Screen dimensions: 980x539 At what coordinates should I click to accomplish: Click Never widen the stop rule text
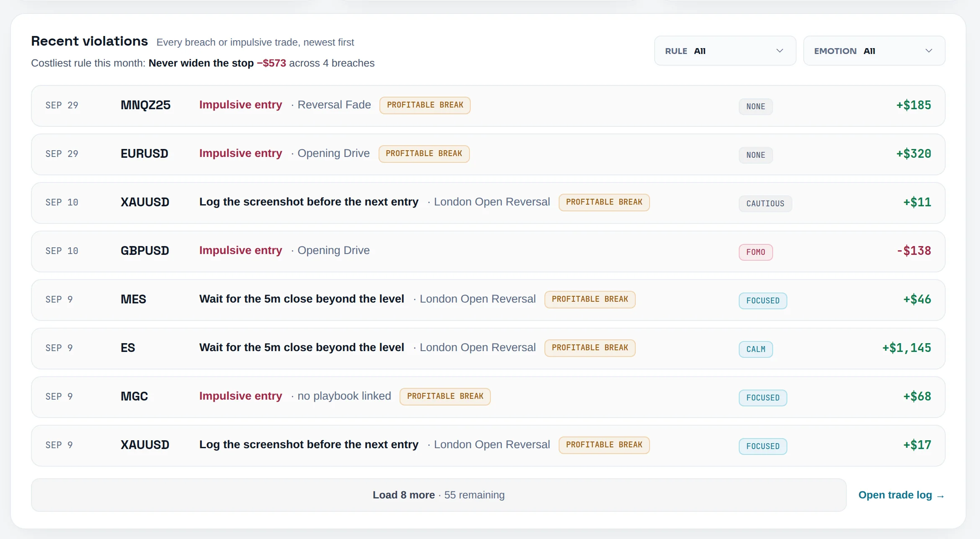[x=201, y=63]
